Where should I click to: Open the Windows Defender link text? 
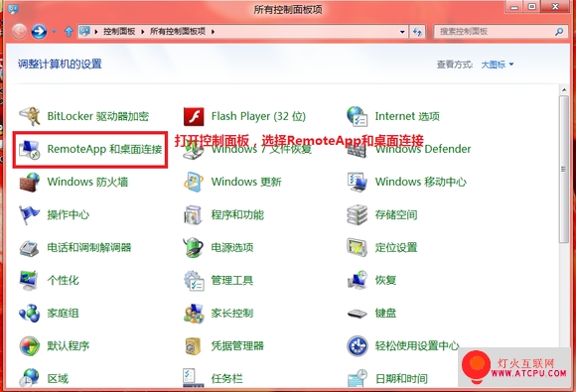coord(423,150)
